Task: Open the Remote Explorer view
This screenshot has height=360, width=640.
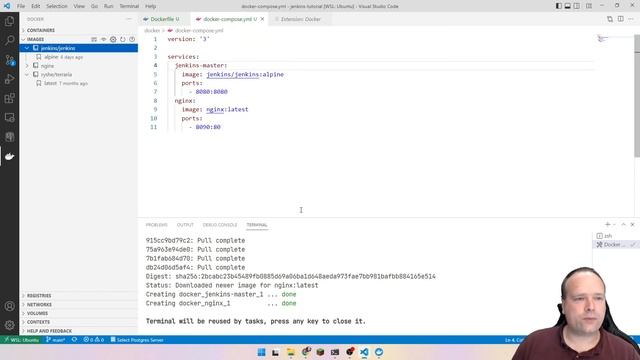Action: point(9,118)
